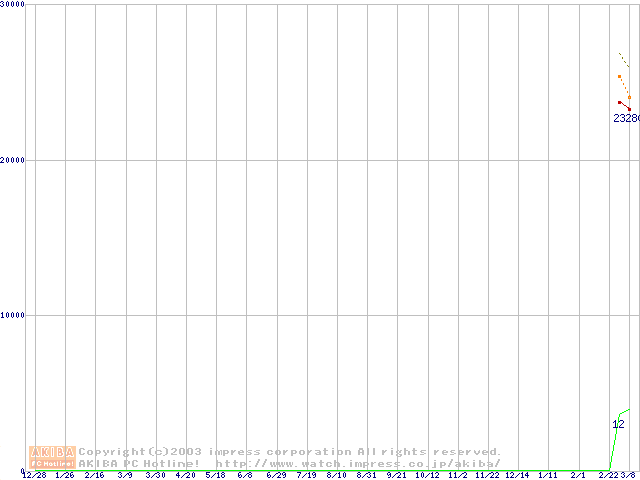Screen dimensions: 640x480
Task: Click the 12/14 date label on x-axis
Action: [x=517, y=475]
